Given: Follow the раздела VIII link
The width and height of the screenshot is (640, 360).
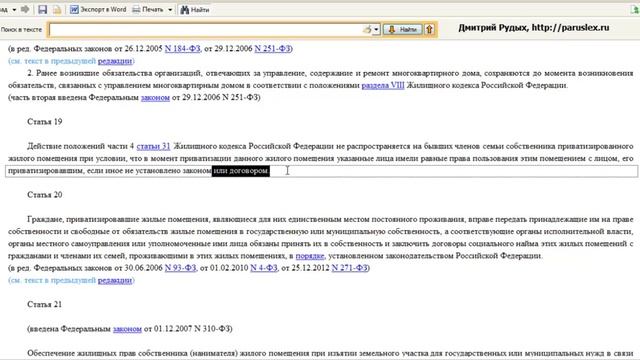Looking at the screenshot, I should (x=383, y=85).
